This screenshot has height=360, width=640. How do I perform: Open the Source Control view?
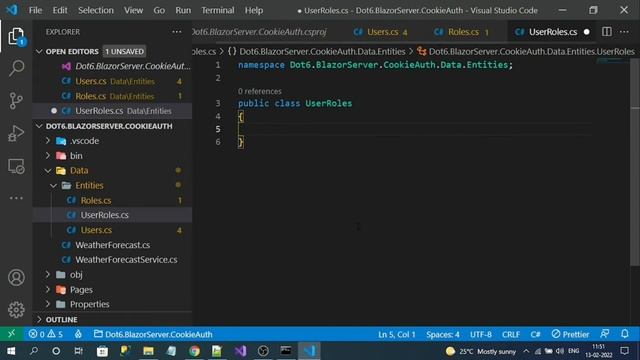click(16, 101)
